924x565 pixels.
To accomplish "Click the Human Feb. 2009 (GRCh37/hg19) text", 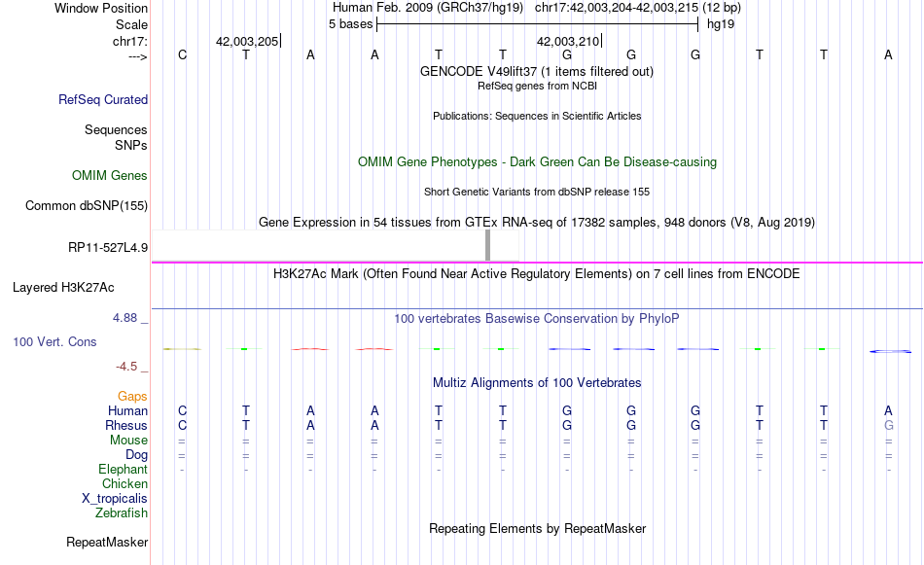I will pos(428,8).
